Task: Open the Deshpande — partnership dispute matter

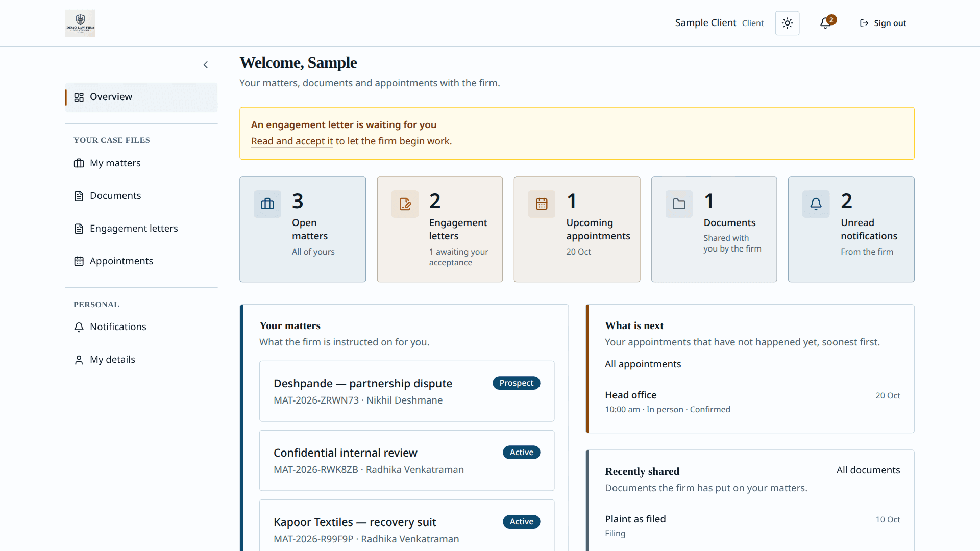Action: click(x=407, y=391)
